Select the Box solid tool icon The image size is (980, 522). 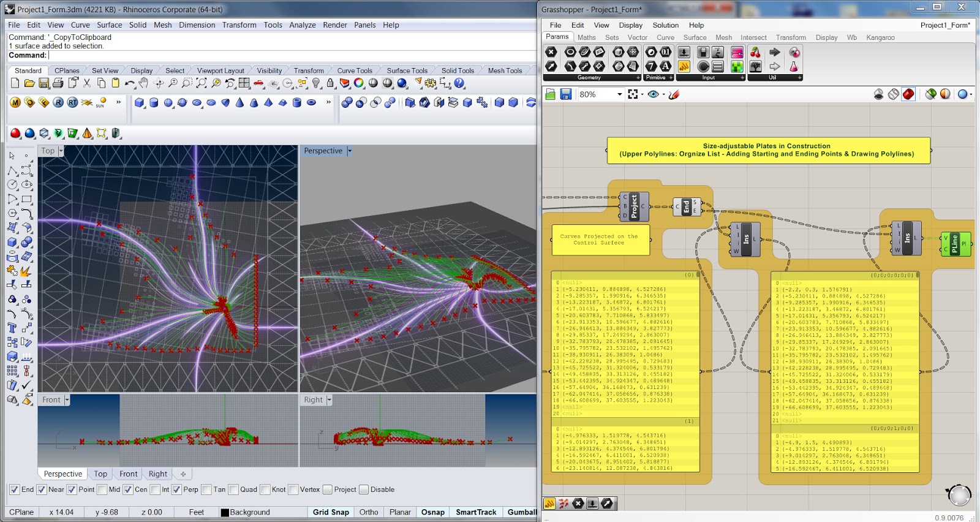140,102
